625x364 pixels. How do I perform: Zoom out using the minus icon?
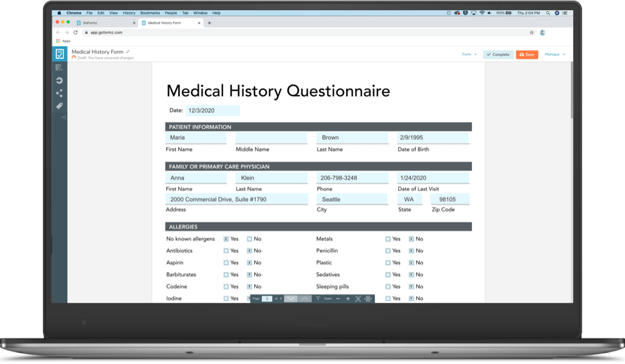(x=338, y=298)
